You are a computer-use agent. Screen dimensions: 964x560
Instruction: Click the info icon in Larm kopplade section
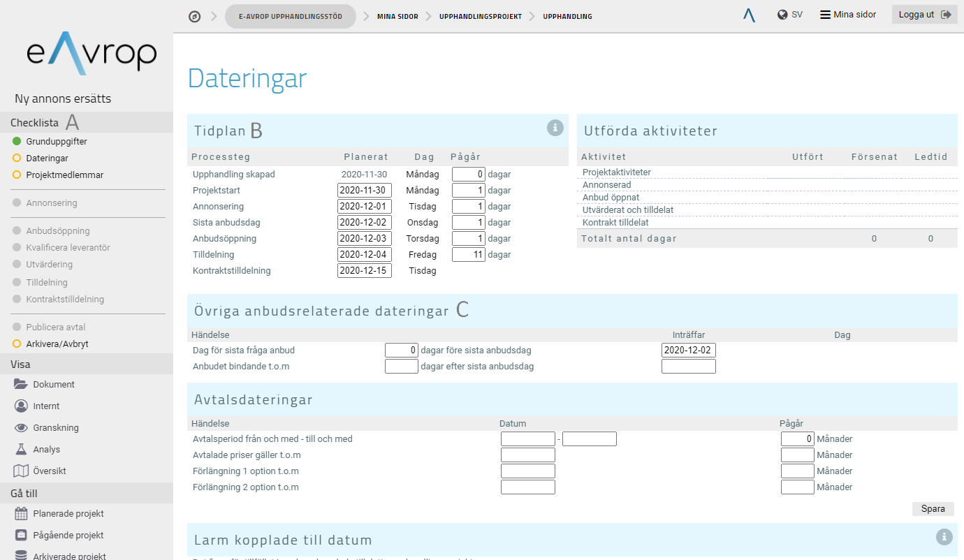[944, 536]
